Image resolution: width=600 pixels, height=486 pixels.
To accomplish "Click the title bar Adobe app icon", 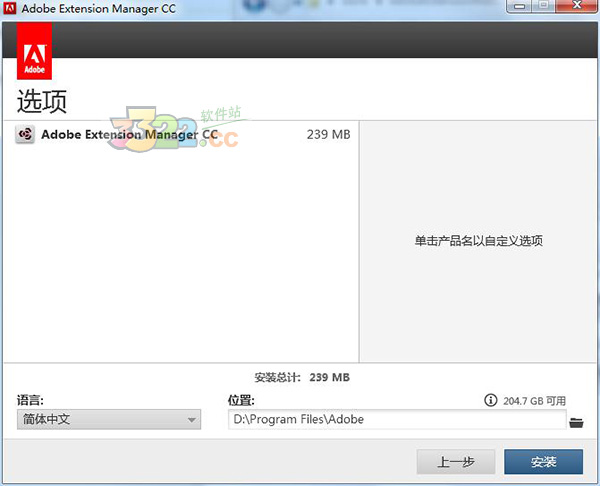I will [x=10, y=8].
